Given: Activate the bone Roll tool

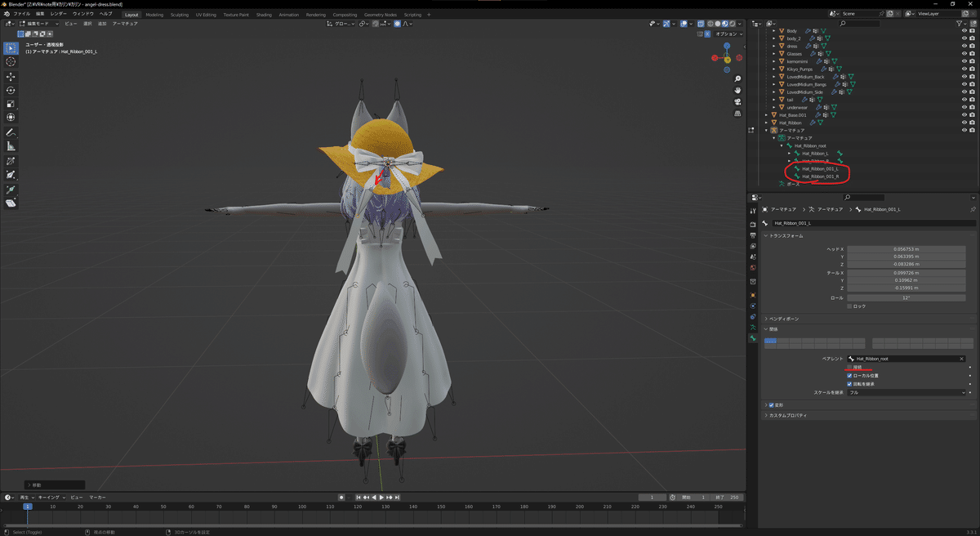Looking at the screenshot, I should [11, 161].
